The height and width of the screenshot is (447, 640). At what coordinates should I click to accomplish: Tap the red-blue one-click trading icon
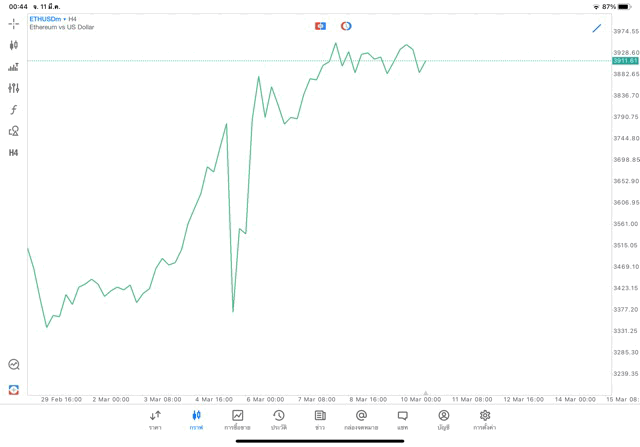click(x=13, y=389)
